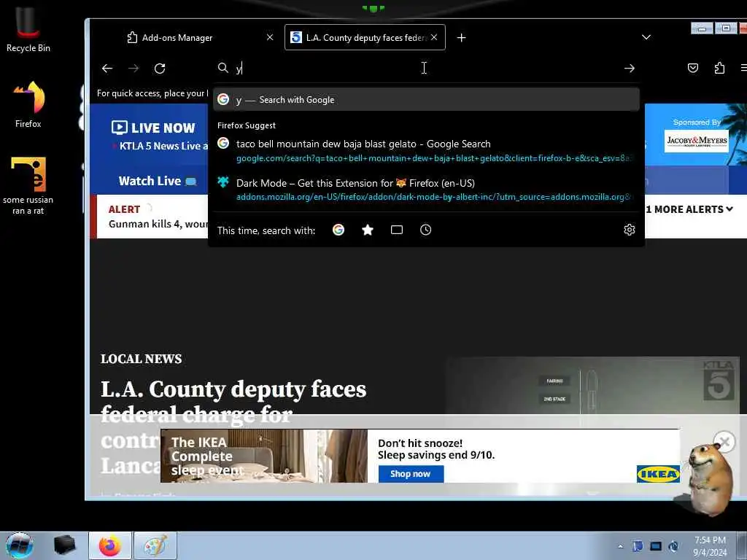Submit the address bar with the Go arrow

630,69
